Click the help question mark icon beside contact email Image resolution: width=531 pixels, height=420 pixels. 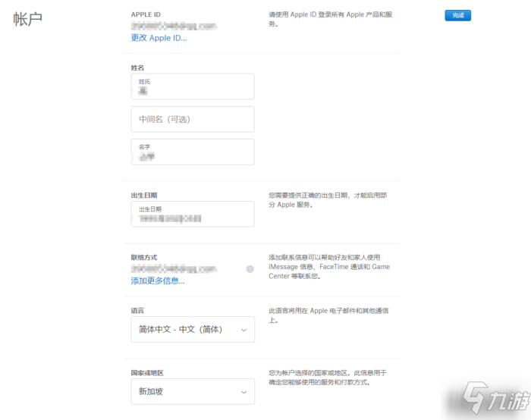[x=250, y=269]
